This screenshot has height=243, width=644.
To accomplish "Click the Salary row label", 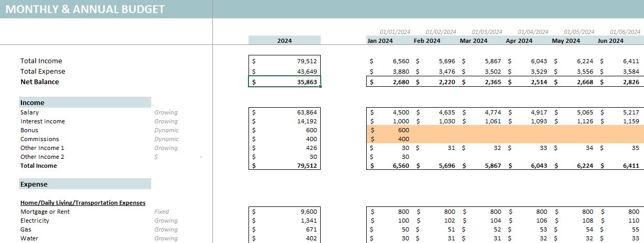I will click(29, 112).
